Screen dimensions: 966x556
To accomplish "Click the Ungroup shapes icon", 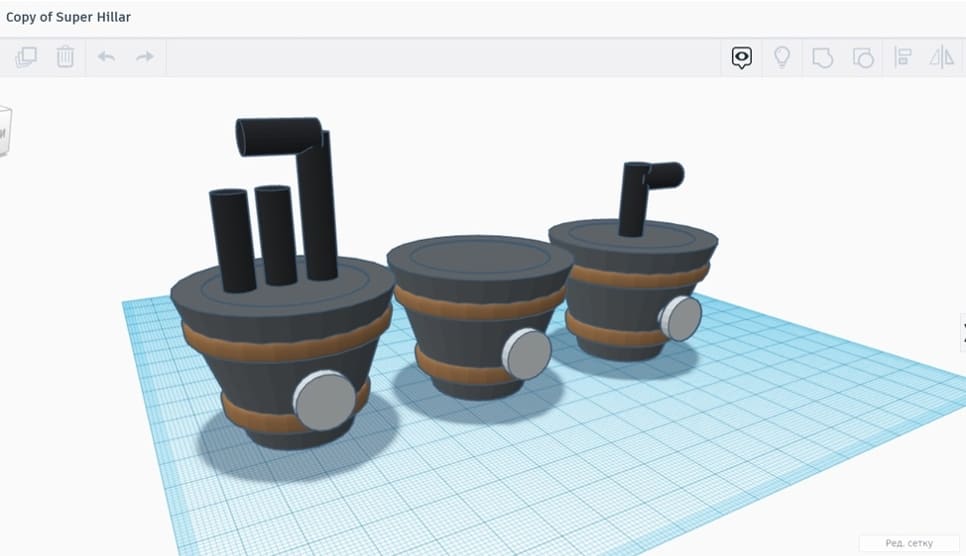I will pyautogui.click(x=862, y=57).
